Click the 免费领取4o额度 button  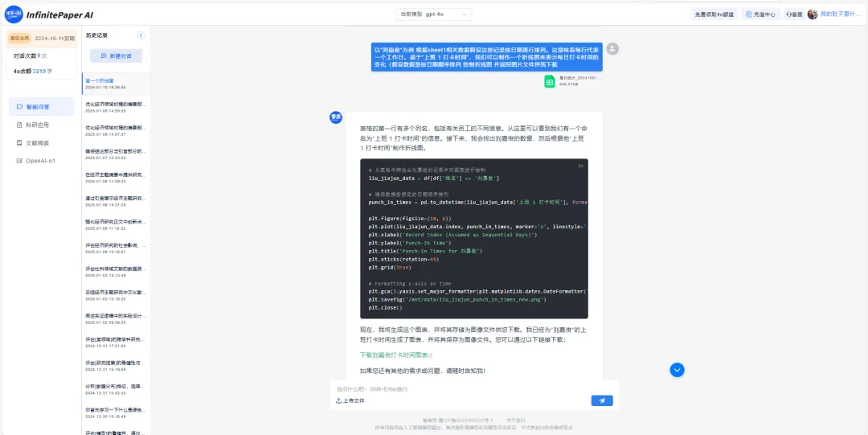[x=714, y=15]
